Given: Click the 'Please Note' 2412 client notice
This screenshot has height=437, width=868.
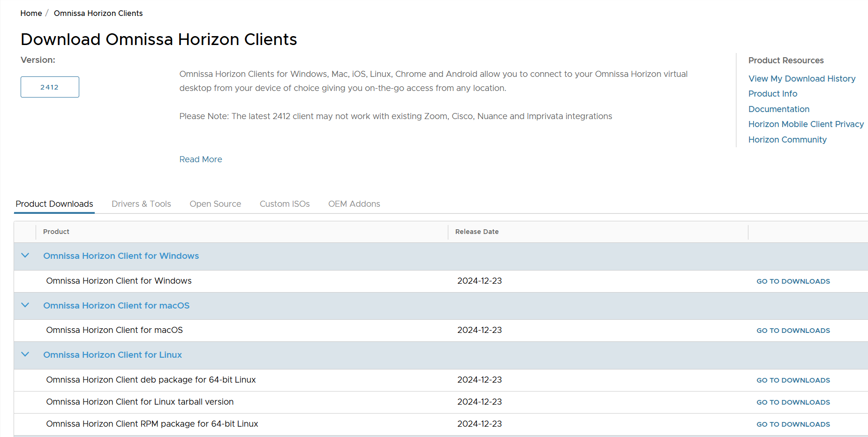Looking at the screenshot, I should [395, 116].
